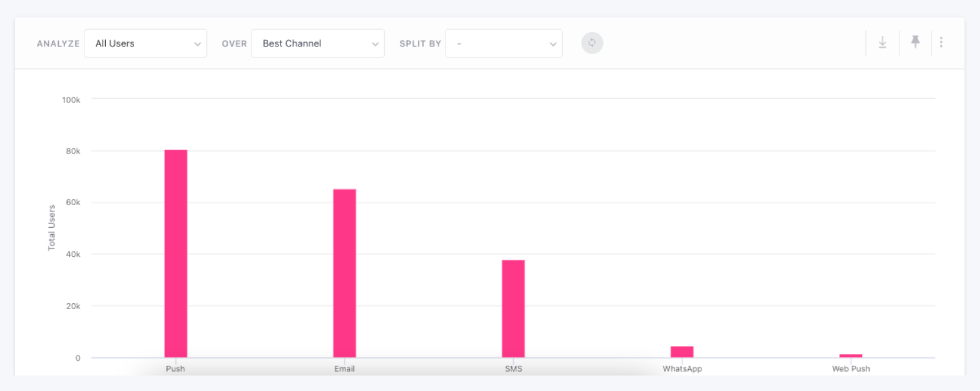Open the Analyze 'All Users' dropdown

tap(145, 43)
